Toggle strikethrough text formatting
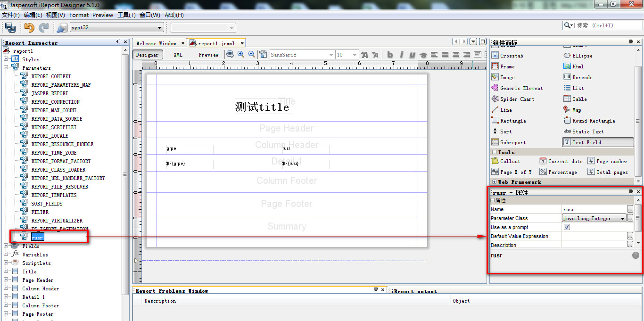This screenshot has height=321, width=644. [423, 55]
